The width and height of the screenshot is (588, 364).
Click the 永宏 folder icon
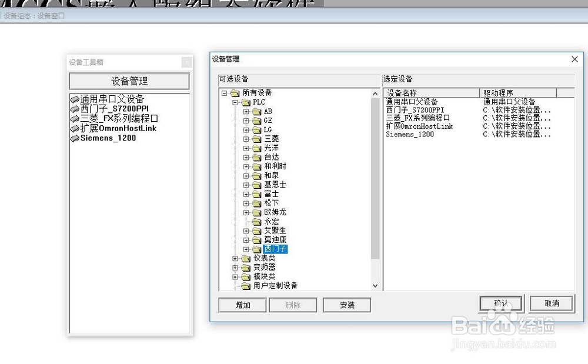click(257, 222)
